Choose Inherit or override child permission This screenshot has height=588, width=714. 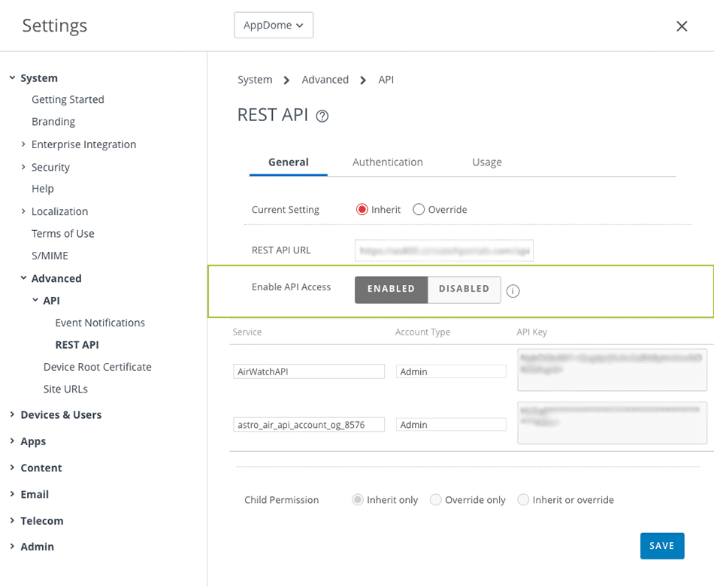point(522,499)
